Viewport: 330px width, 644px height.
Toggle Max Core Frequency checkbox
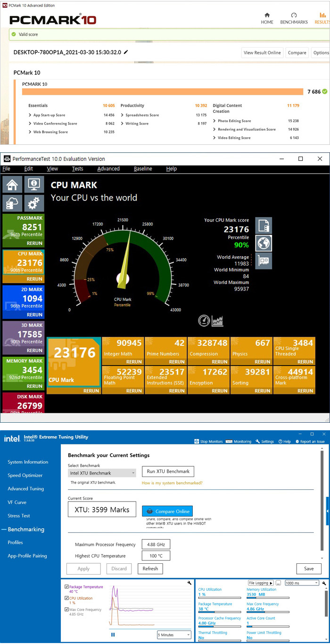[66, 610]
